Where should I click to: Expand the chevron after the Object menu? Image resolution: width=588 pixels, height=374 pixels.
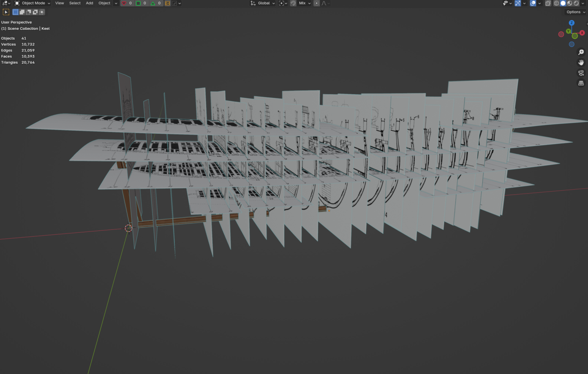(116, 3)
